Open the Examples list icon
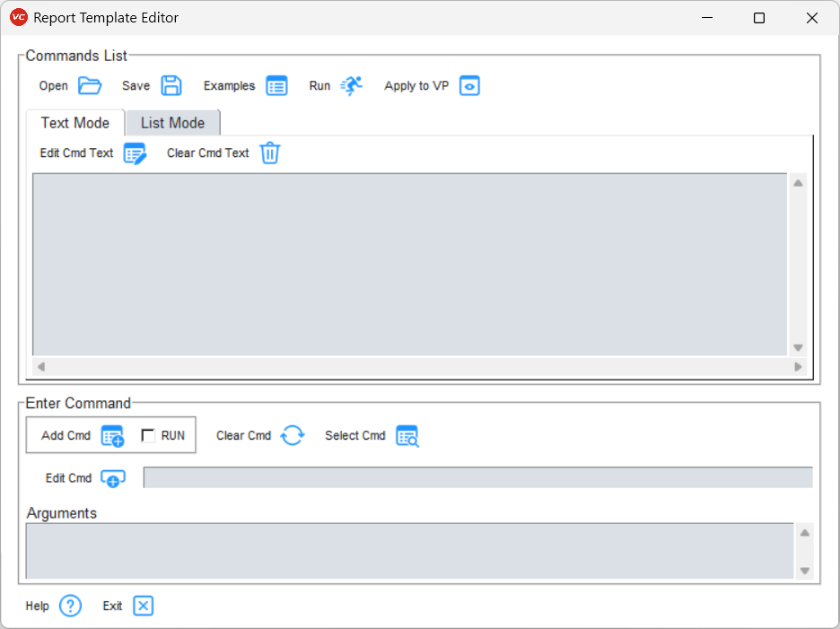The height and width of the screenshot is (629, 840). click(277, 86)
